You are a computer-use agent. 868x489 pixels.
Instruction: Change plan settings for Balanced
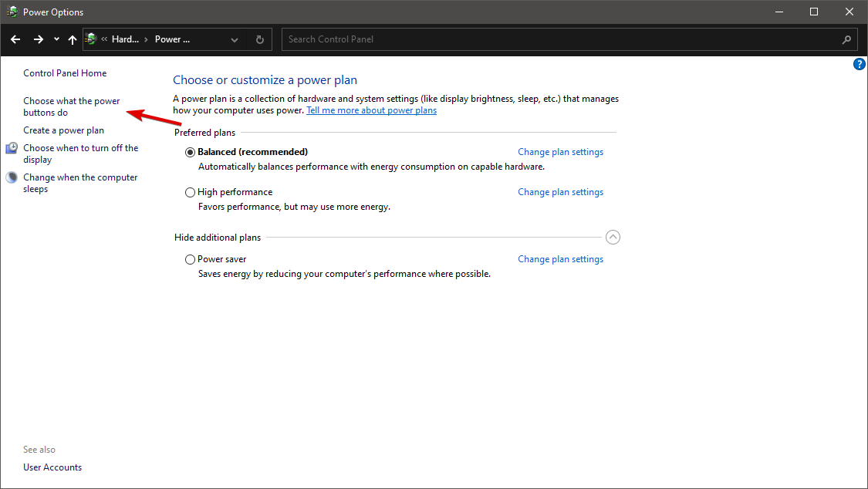tap(561, 152)
